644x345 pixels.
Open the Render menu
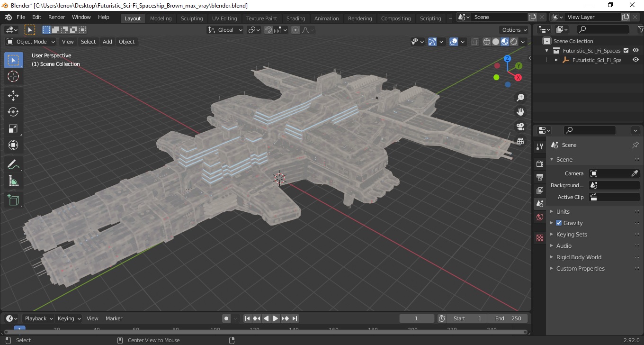pos(56,17)
